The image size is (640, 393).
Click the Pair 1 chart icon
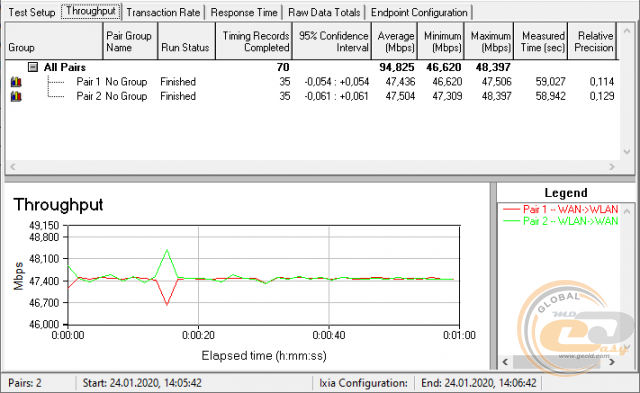point(16,82)
